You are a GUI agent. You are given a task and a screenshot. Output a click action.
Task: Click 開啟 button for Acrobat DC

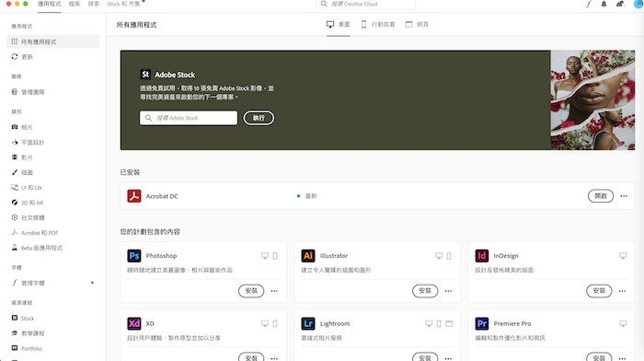[601, 196]
